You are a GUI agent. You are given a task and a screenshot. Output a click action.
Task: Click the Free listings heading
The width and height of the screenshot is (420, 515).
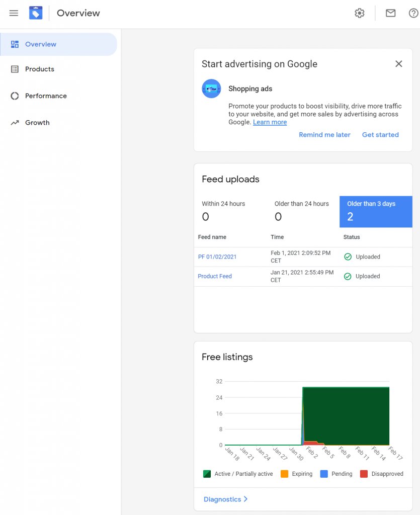click(x=227, y=357)
